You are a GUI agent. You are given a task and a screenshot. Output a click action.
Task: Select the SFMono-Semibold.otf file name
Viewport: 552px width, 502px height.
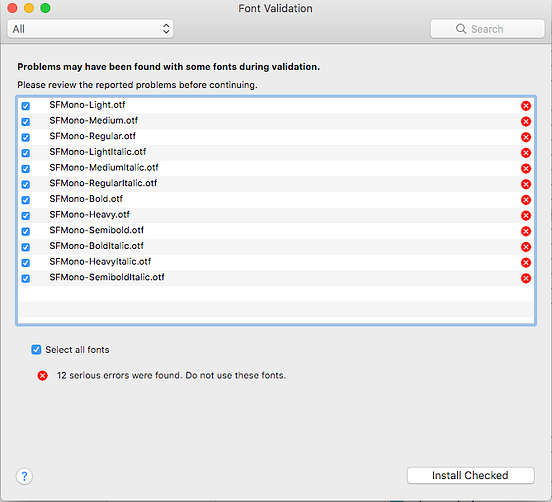point(97,230)
